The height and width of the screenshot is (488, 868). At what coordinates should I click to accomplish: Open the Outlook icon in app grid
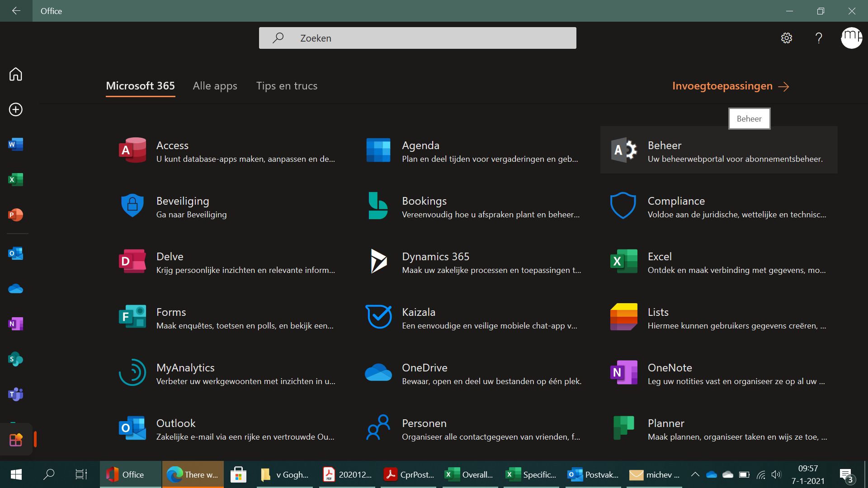pyautogui.click(x=132, y=428)
